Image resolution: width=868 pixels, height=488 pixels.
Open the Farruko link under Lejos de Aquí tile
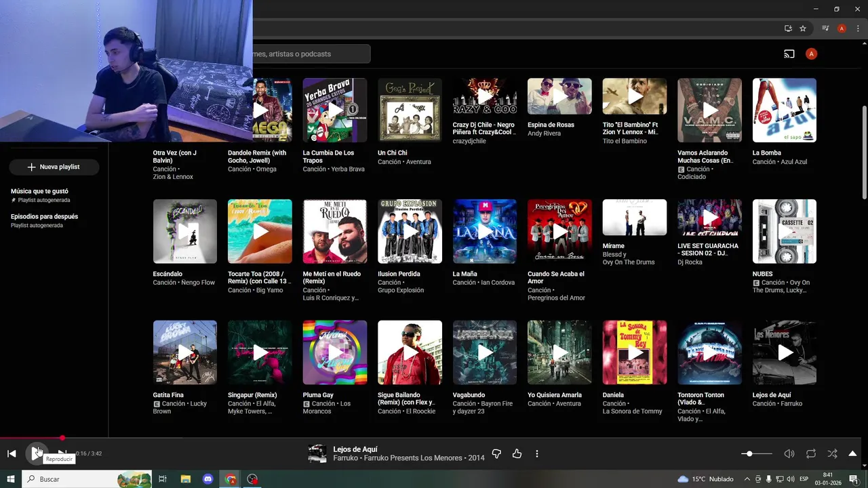pyautogui.click(x=791, y=404)
